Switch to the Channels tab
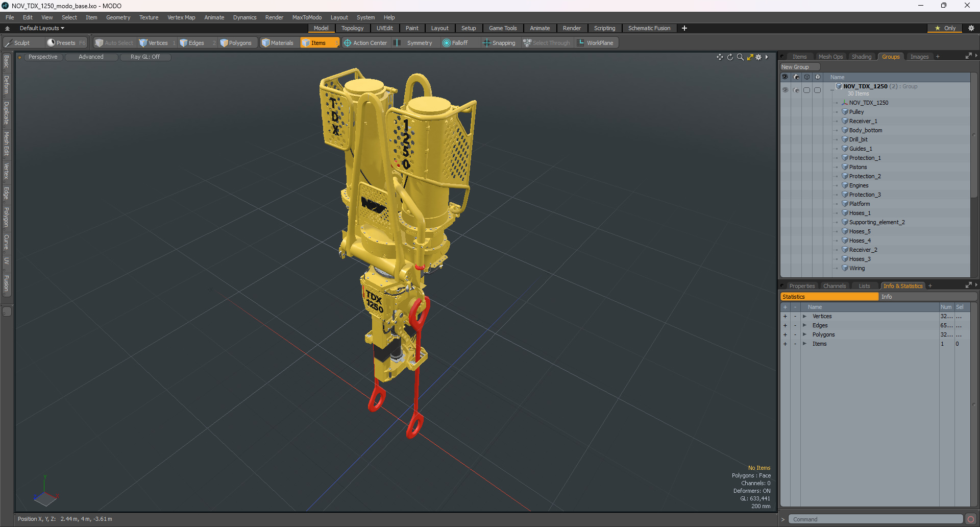The height and width of the screenshot is (527, 980). [835, 286]
